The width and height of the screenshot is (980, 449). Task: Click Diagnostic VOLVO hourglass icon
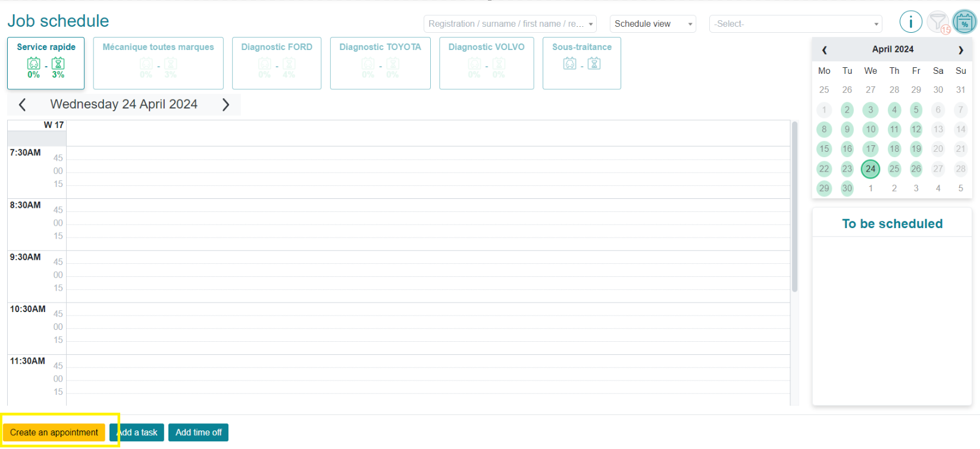click(499, 64)
